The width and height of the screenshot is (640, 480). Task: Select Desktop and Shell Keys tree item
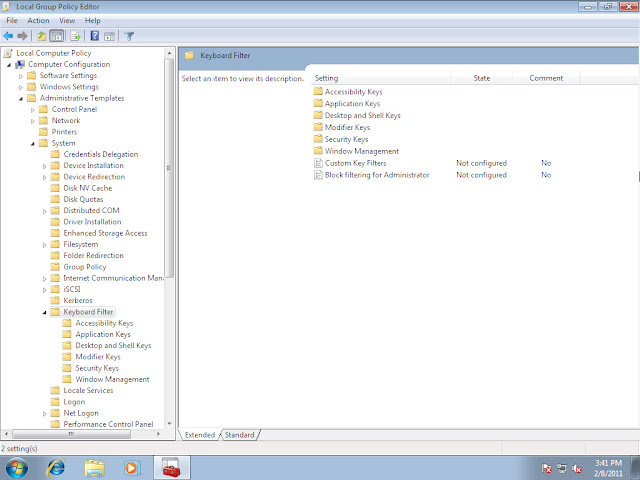tap(113, 346)
